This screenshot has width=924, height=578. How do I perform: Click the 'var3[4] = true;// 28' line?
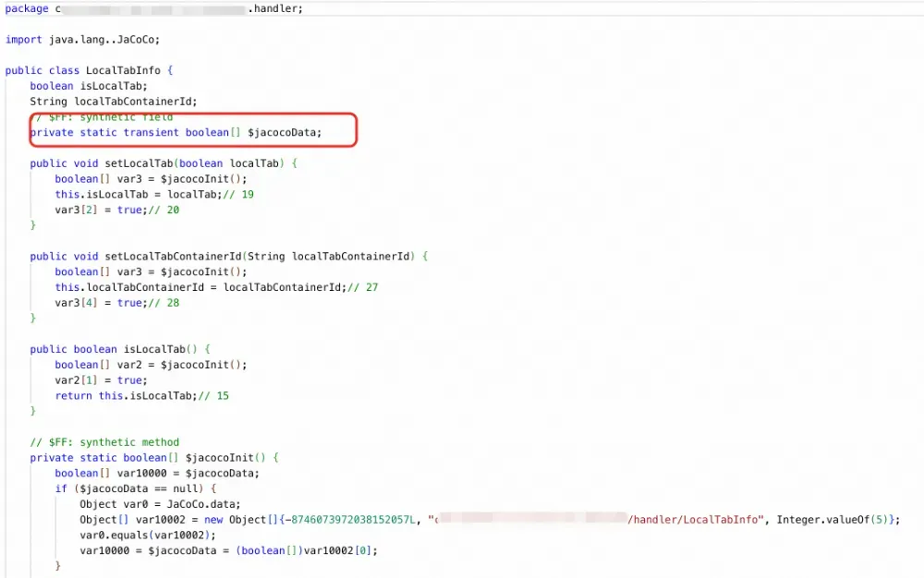pyautogui.click(x=116, y=303)
